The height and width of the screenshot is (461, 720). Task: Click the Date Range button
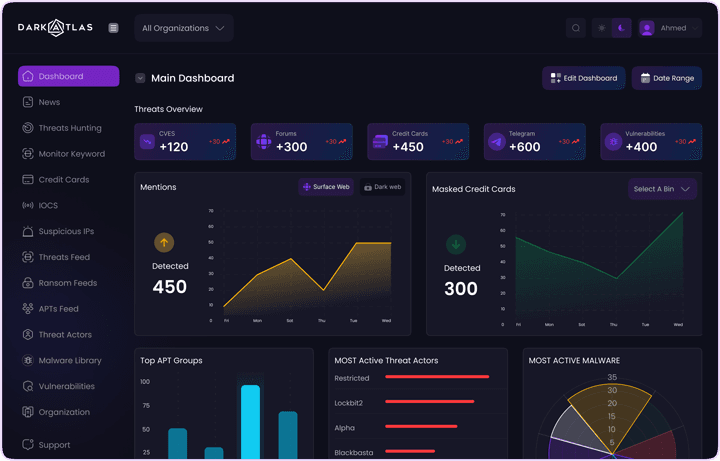click(x=666, y=78)
